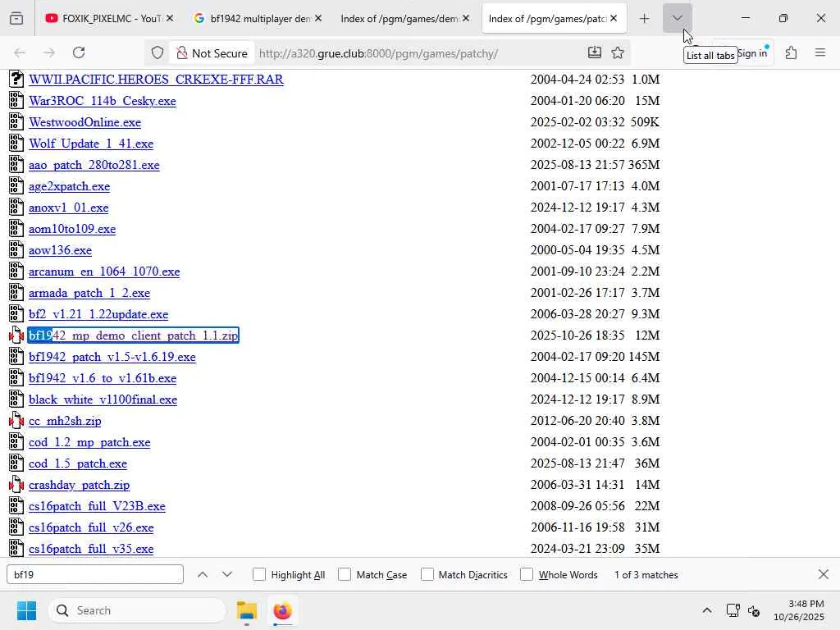Install page as app icon in address bar
840x630 pixels.
coord(594,52)
